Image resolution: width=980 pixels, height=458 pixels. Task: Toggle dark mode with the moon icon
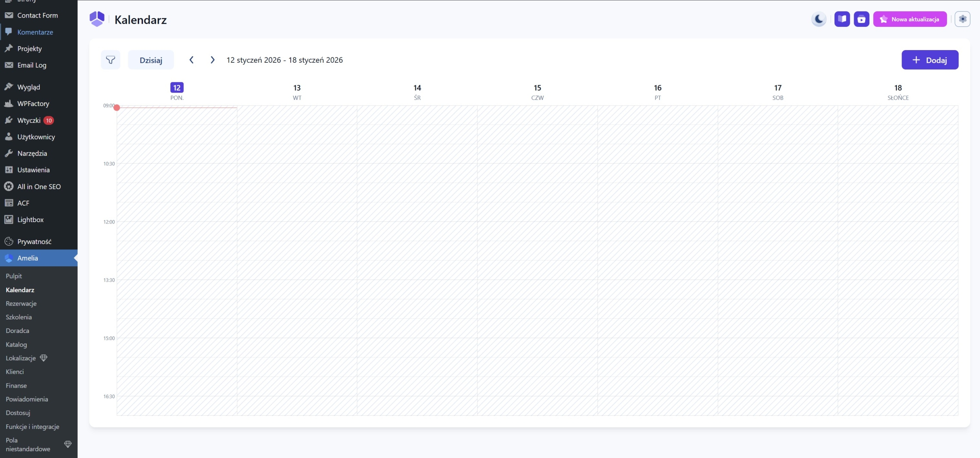tap(819, 19)
